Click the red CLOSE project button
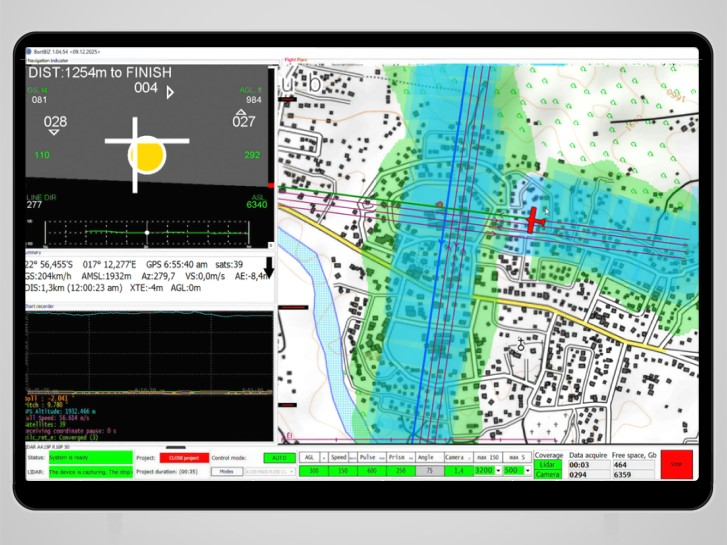This screenshot has height=545, width=727. (x=184, y=458)
